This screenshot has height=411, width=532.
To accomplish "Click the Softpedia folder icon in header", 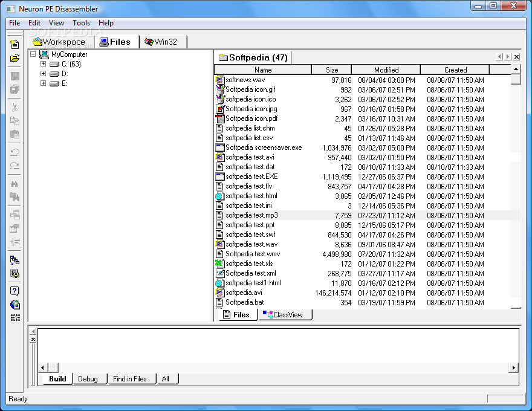I will click(223, 57).
